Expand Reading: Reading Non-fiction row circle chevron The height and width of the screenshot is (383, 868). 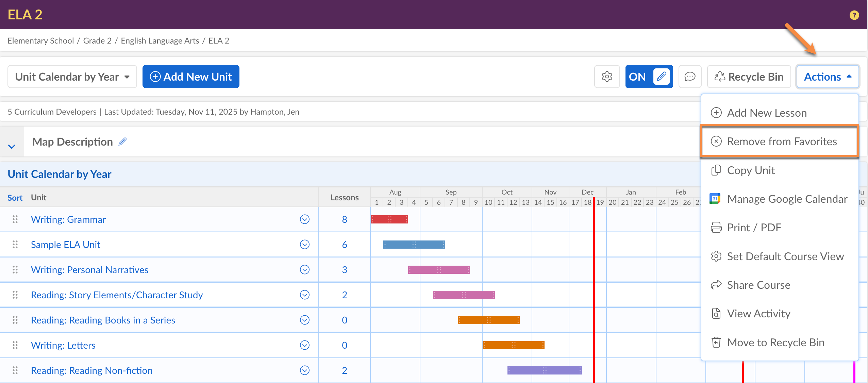click(x=304, y=370)
